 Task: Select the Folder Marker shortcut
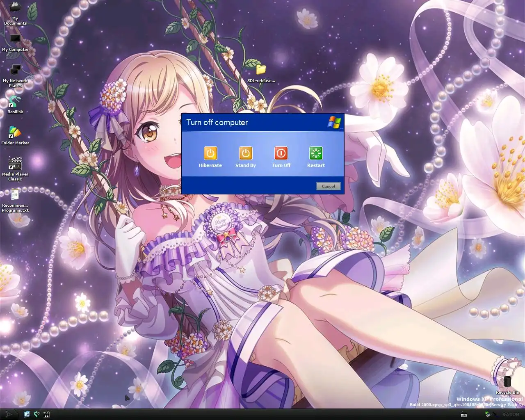tap(15, 136)
